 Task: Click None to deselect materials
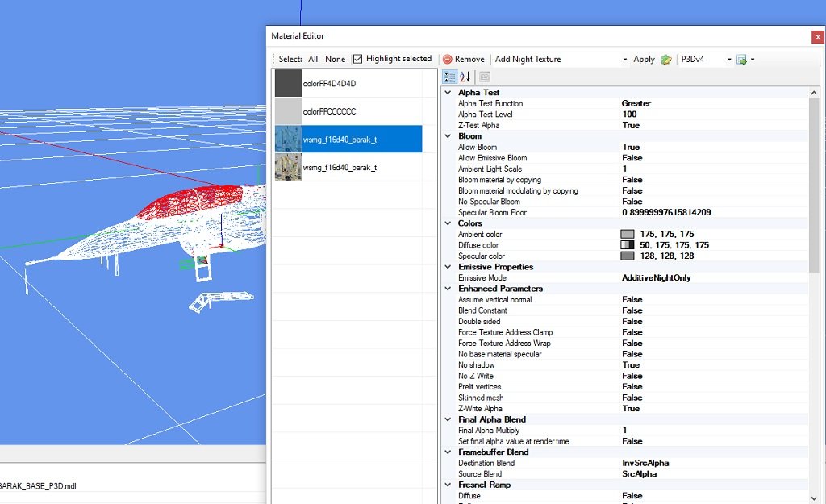(335, 59)
